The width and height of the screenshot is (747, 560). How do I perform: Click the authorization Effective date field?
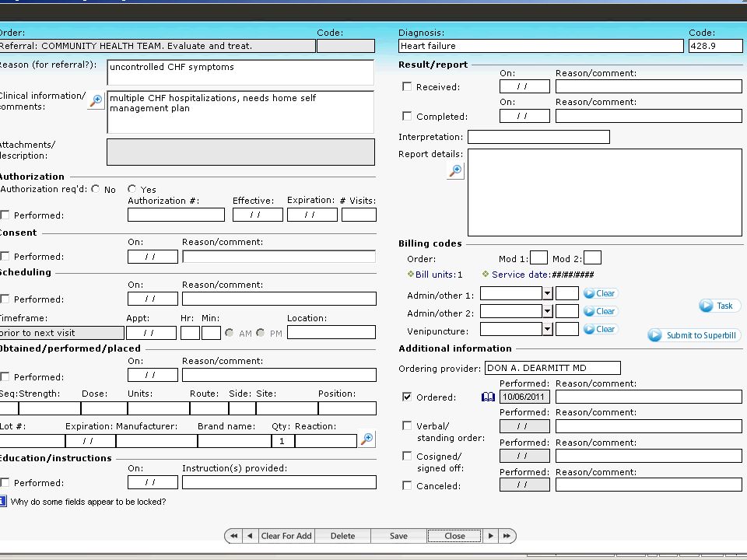(x=258, y=215)
